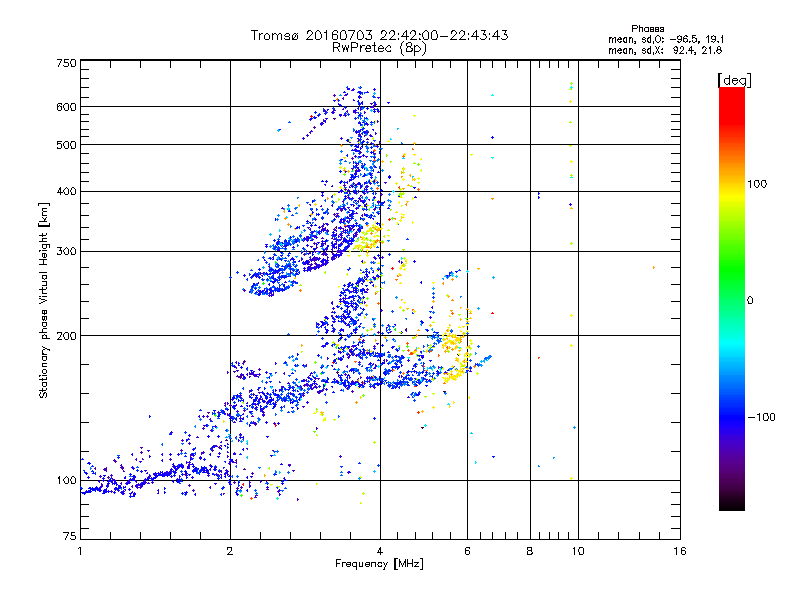
Task: Click the height axis tick '200'
Action: click(x=66, y=336)
